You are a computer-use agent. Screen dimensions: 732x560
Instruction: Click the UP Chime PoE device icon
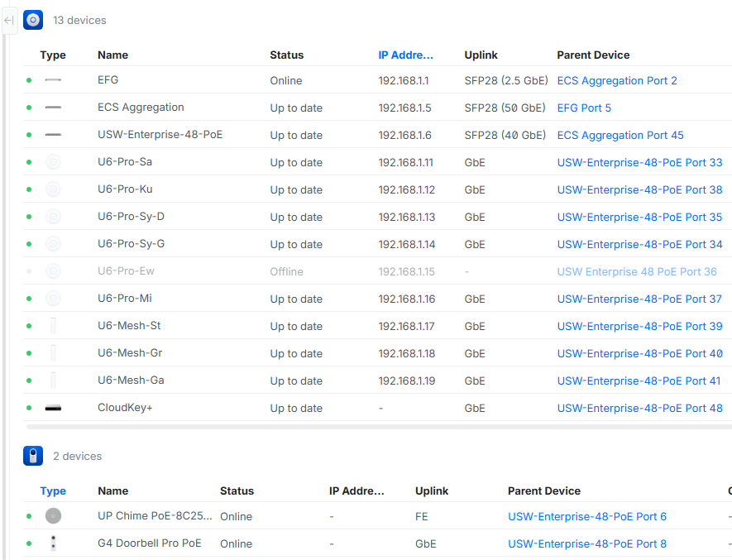click(53, 515)
